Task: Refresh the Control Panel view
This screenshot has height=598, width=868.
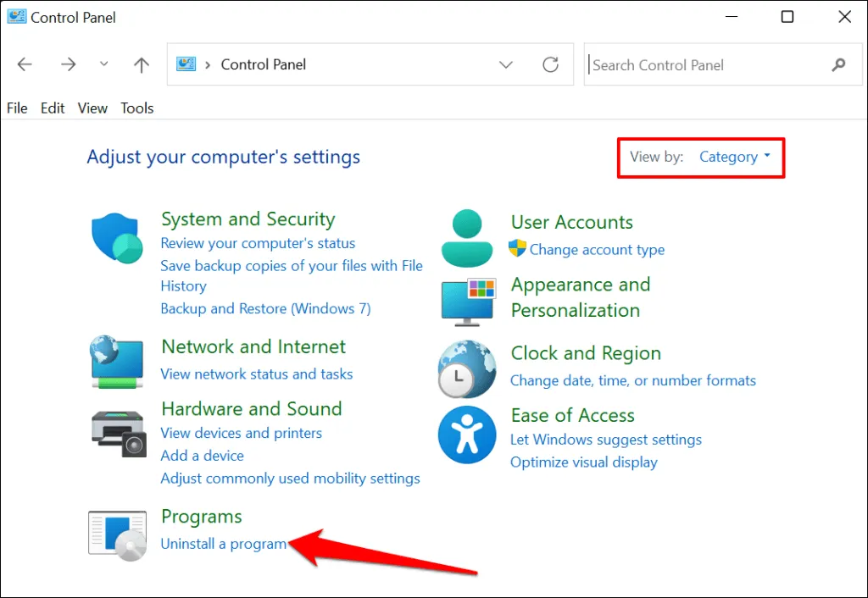Action: [551, 65]
